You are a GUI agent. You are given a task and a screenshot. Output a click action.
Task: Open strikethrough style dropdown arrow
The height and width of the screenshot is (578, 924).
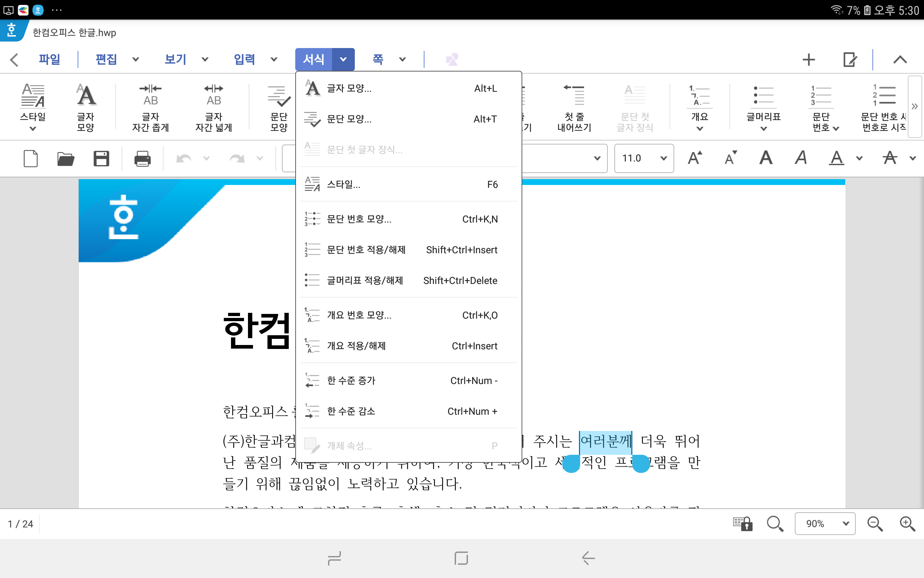click(x=912, y=158)
